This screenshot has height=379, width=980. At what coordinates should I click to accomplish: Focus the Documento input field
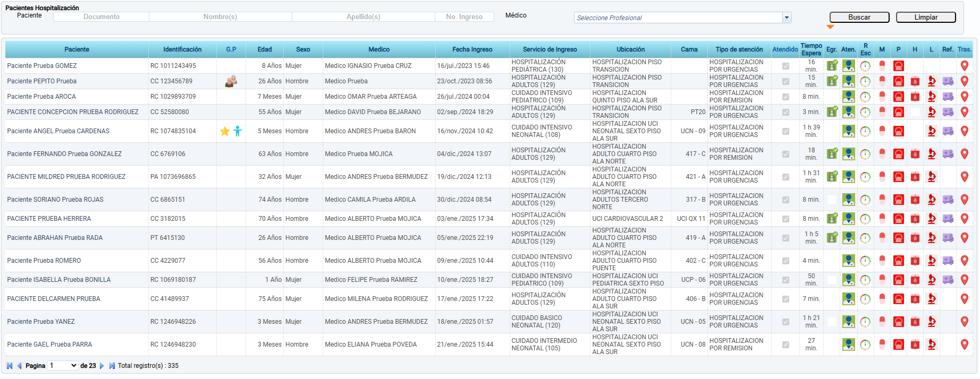(102, 17)
